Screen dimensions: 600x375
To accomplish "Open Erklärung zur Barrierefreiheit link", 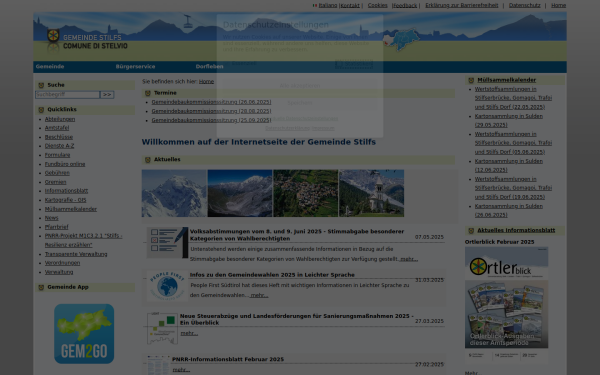I will coord(462,5).
